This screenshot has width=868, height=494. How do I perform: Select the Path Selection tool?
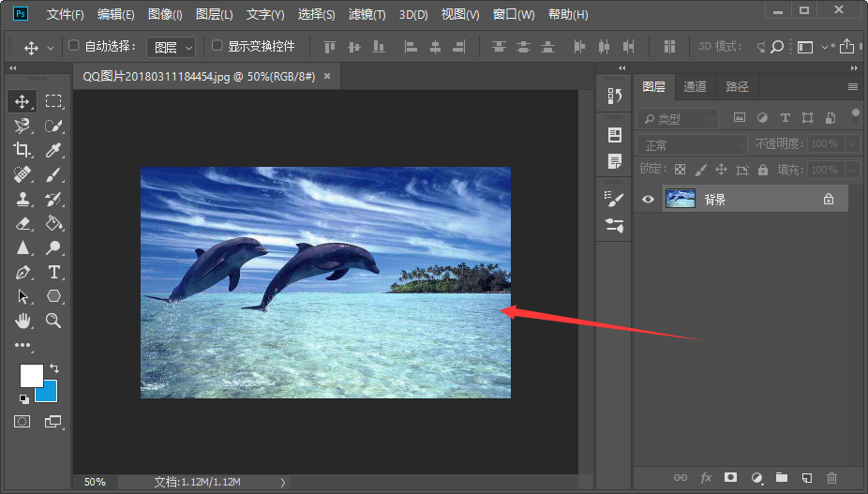tap(22, 296)
